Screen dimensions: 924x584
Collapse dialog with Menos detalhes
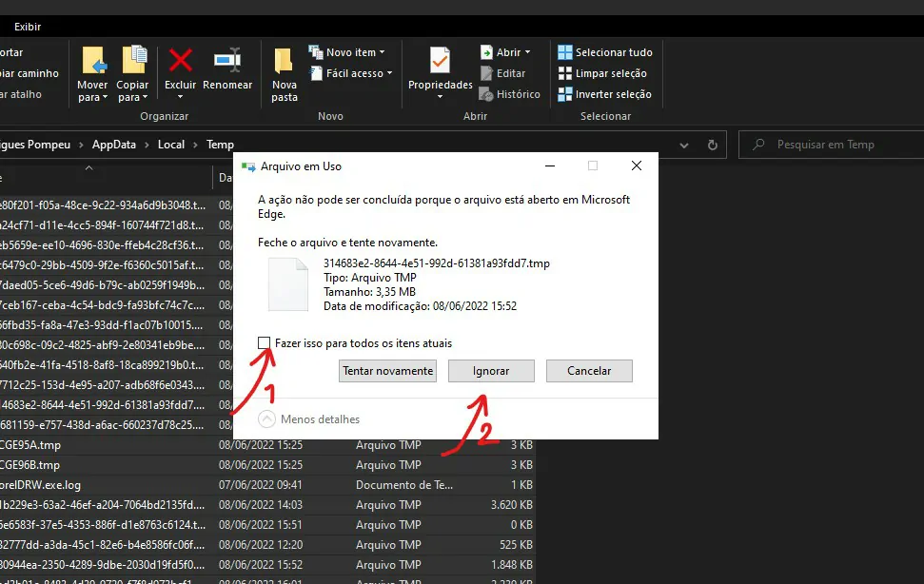pos(308,419)
